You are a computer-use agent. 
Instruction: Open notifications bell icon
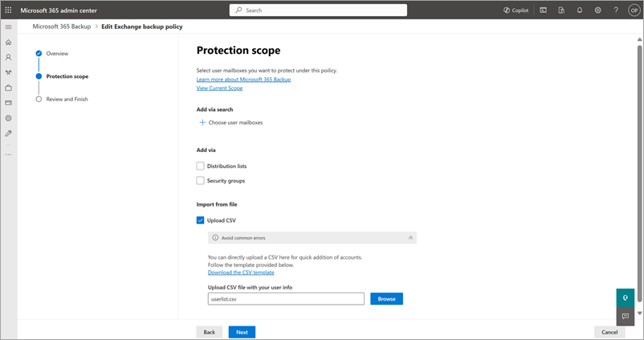coord(580,10)
